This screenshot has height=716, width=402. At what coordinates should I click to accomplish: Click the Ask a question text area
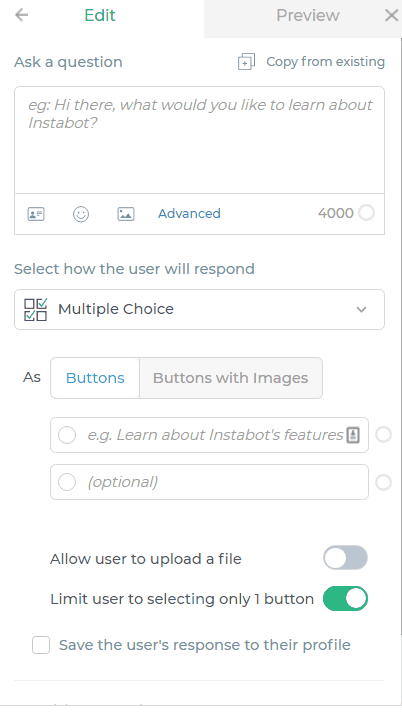199,140
